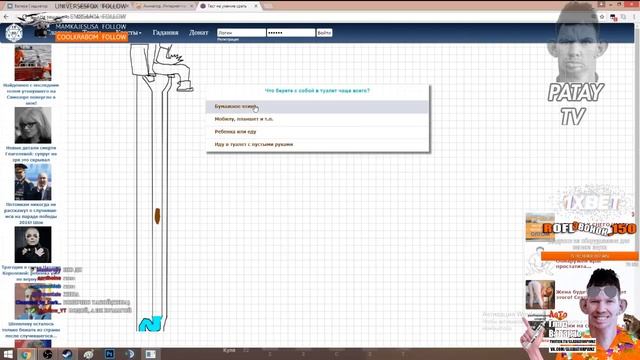The image size is (640, 360).
Task: Open the Донат menu item
Action: click(x=199, y=32)
